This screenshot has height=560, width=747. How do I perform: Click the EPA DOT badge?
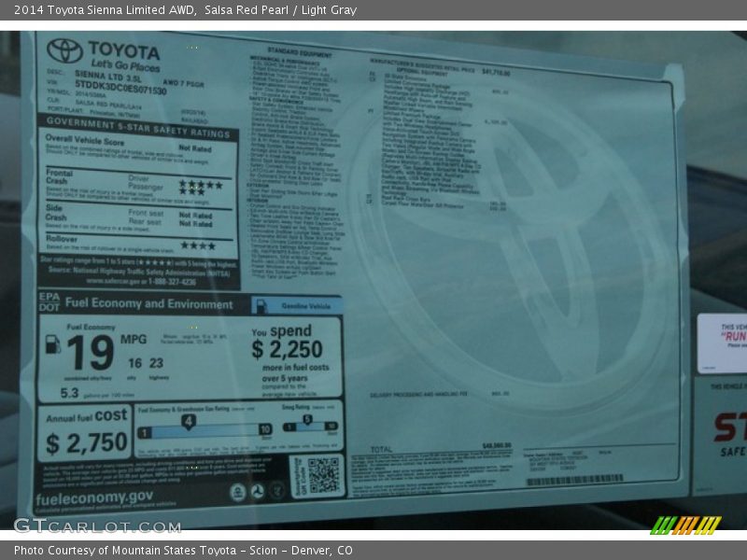[x=49, y=301]
